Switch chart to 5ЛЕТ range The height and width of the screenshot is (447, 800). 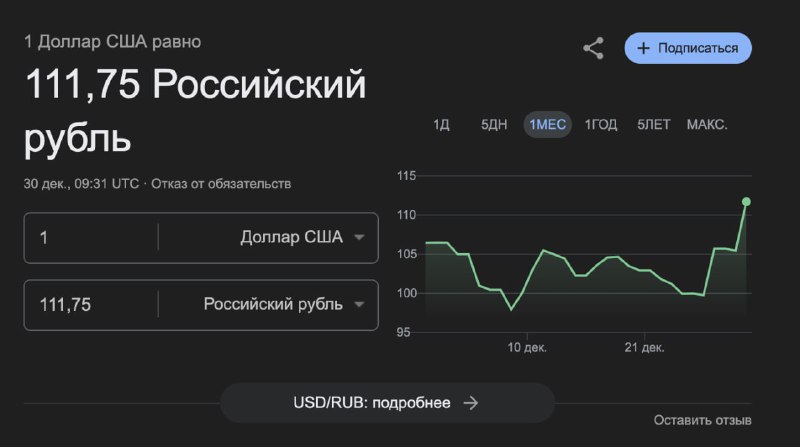coord(654,125)
